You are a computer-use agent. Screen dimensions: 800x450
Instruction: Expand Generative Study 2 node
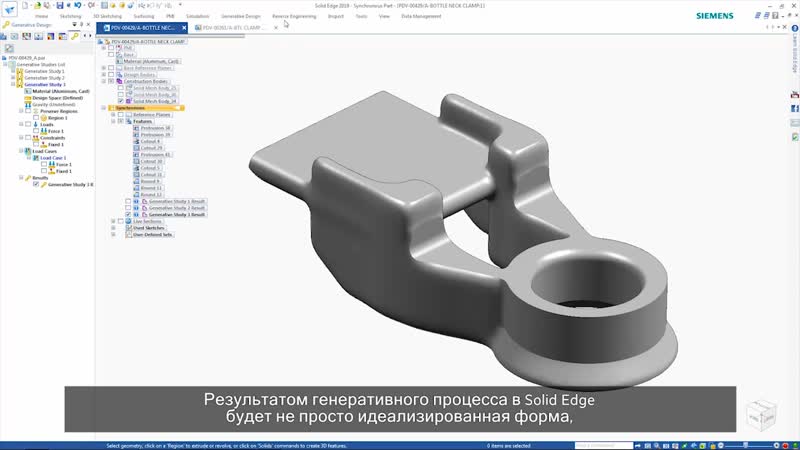(x=13, y=78)
